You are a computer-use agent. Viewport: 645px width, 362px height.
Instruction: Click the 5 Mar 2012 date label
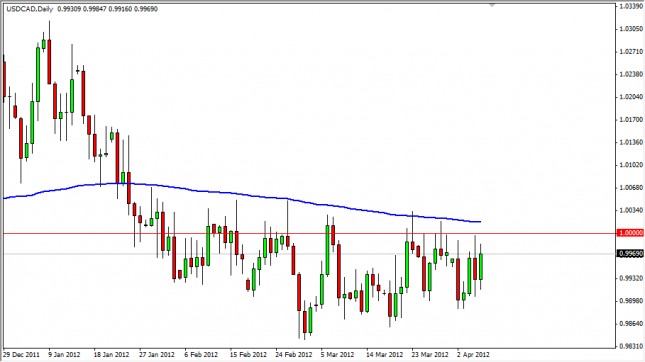pos(337,354)
